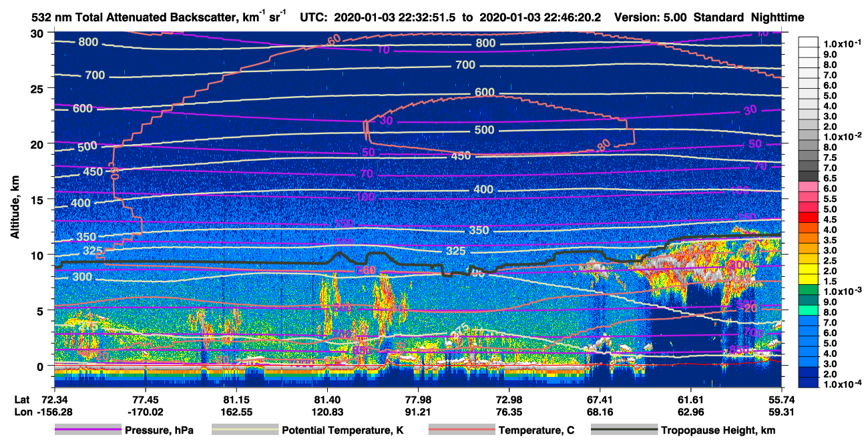Select longitude value 62.96
This screenshot has height=445, width=868.
pos(690,412)
